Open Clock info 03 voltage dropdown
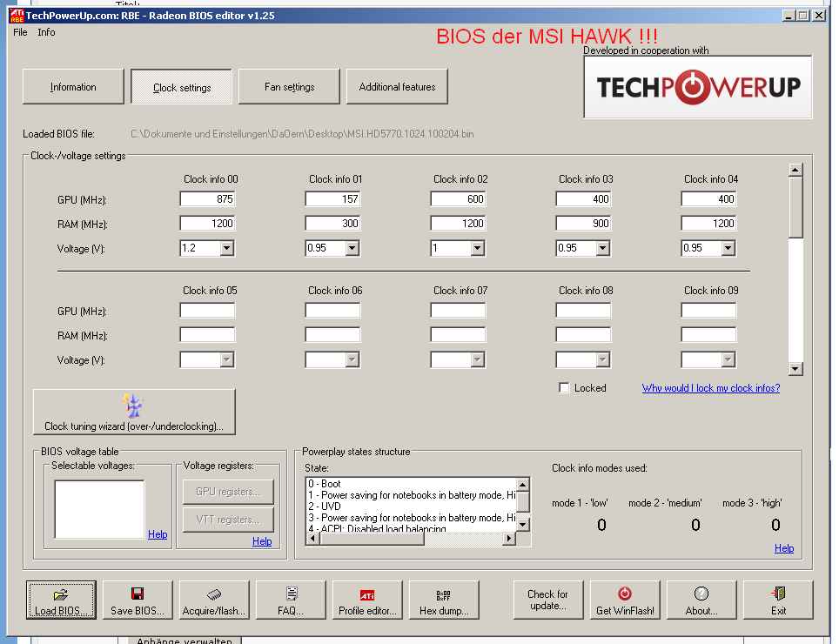This screenshot has width=839, height=644. (x=602, y=248)
